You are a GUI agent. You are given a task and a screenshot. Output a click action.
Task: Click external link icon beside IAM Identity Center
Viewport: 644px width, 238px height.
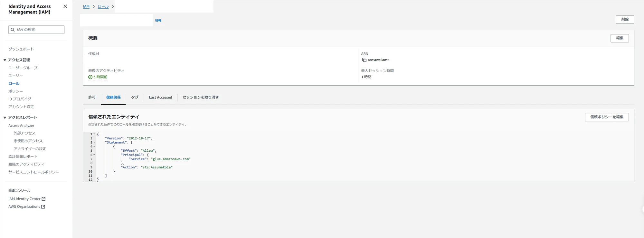(43, 199)
